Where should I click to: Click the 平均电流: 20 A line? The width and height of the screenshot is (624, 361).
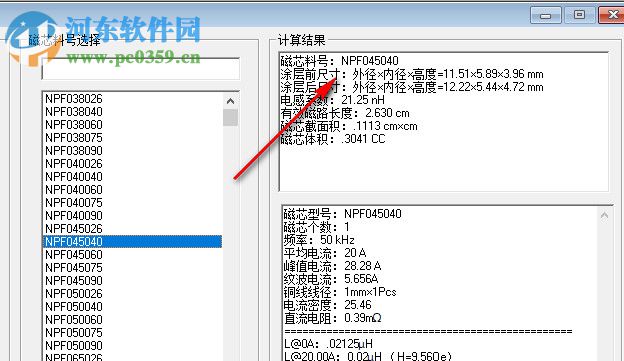click(x=325, y=253)
